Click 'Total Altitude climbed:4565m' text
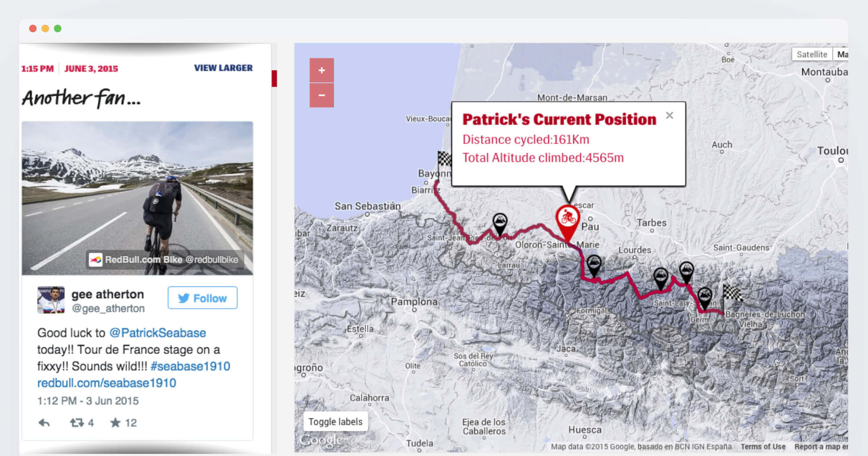This screenshot has width=868, height=456. (543, 157)
